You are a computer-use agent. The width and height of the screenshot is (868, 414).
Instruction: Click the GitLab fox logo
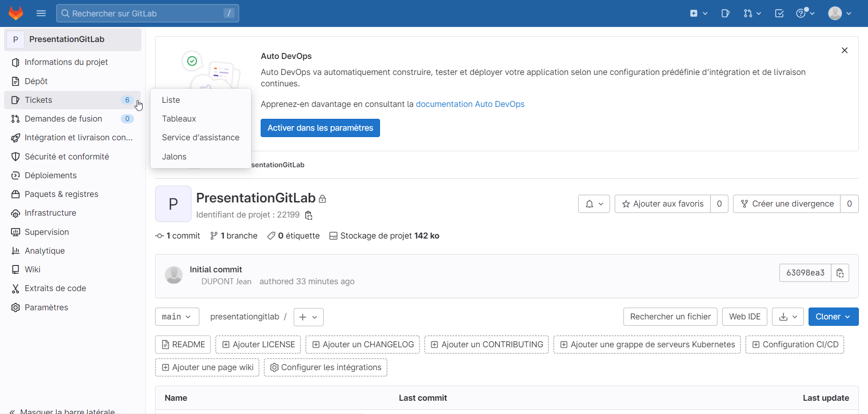tap(16, 13)
